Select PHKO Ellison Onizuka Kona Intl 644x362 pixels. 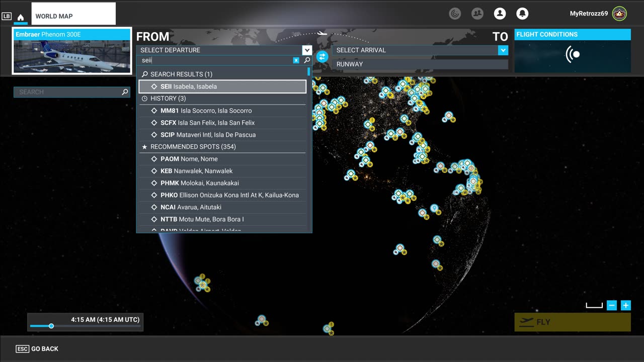tap(222, 195)
